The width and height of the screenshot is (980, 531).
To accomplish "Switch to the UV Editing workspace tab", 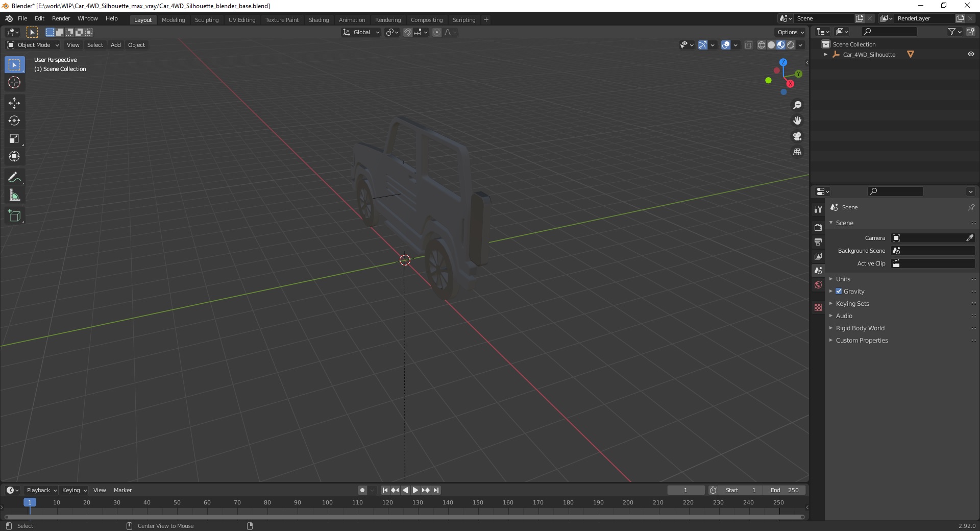I will (242, 20).
